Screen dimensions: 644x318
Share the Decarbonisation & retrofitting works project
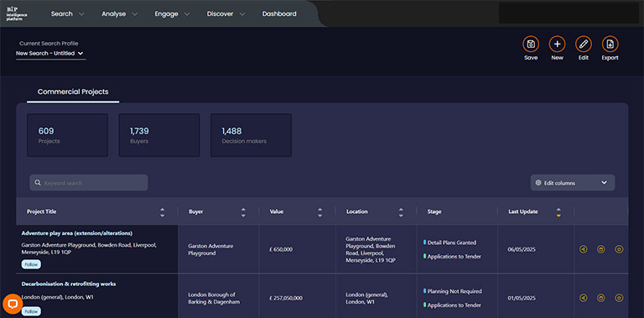point(584,298)
